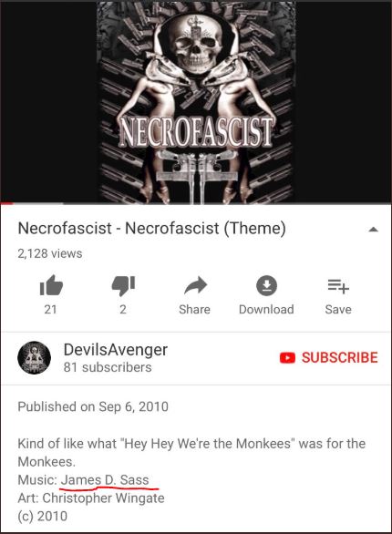Click the 81 subscribers text
The image size is (392, 534).
[x=108, y=367]
